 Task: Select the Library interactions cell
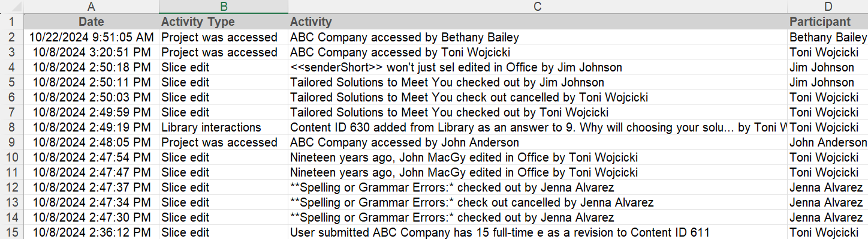pos(224,127)
